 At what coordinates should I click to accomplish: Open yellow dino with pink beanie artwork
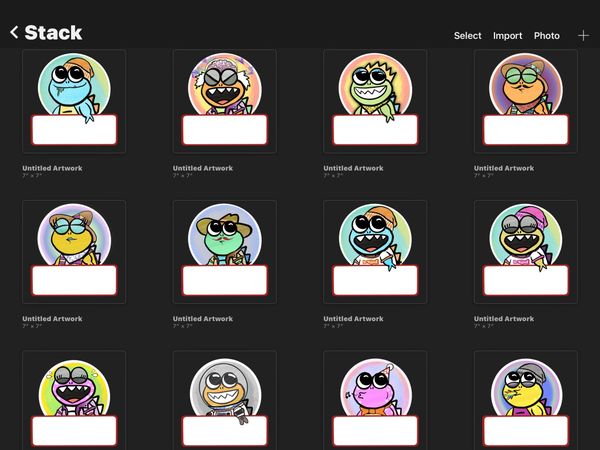click(x=526, y=252)
